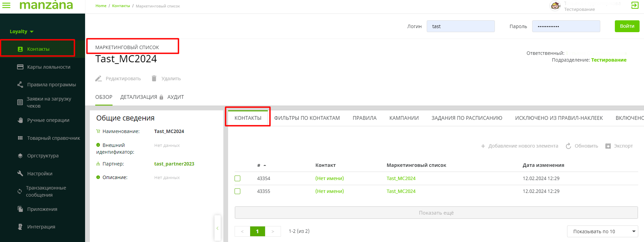Click the pencil icon for Редактировать
The height and width of the screenshot is (242, 644).
(x=99, y=79)
